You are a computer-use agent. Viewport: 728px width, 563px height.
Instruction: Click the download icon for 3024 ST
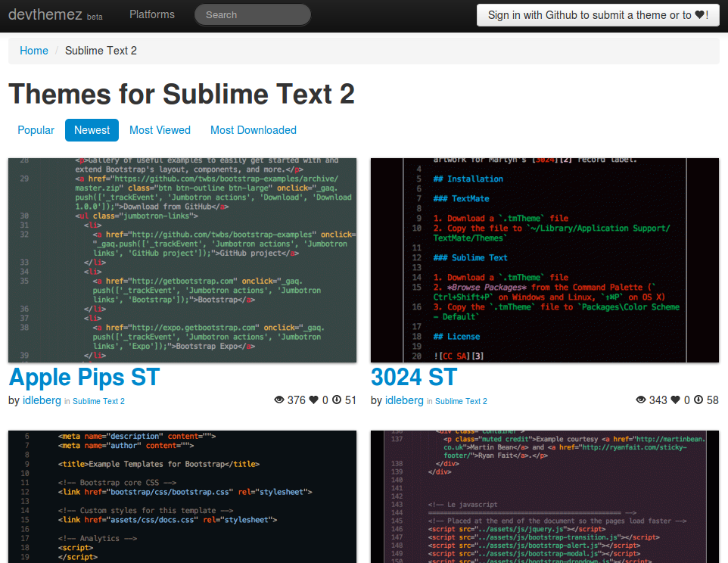pyautogui.click(x=698, y=400)
